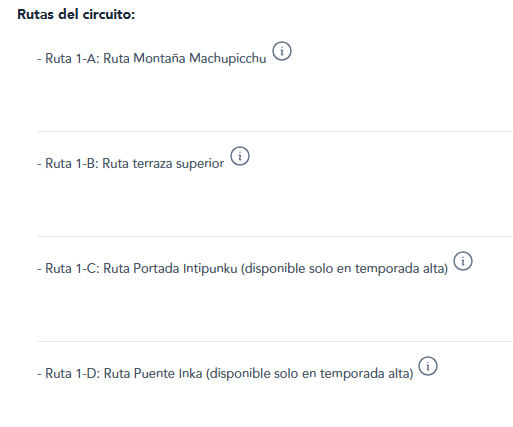The height and width of the screenshot is (427, 513).
Task: View info icon next to Ruta 1-D Puente Inka
Action: point(428,366)
